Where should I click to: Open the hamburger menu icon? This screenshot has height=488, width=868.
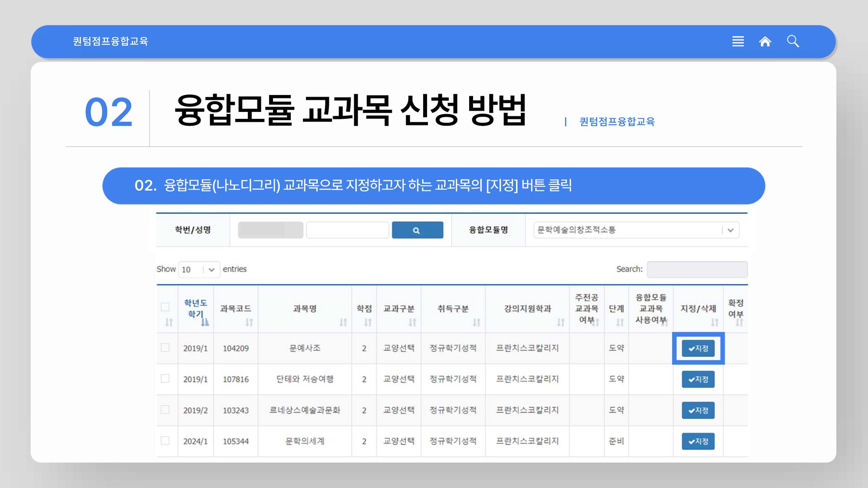point(738,41)
